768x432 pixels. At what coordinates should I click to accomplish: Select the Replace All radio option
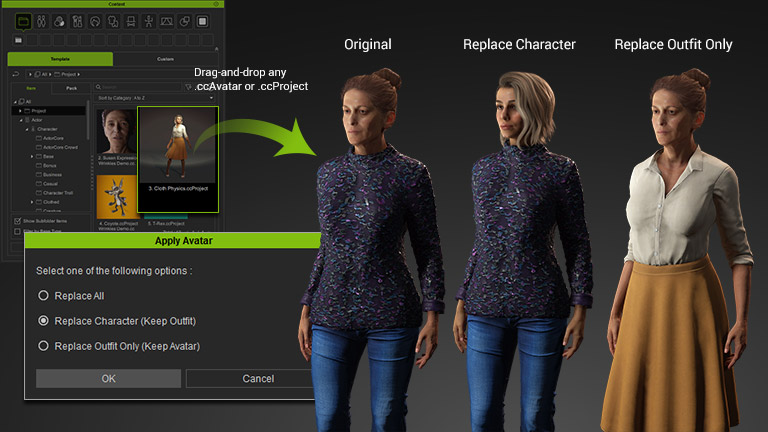click(43, 296)
